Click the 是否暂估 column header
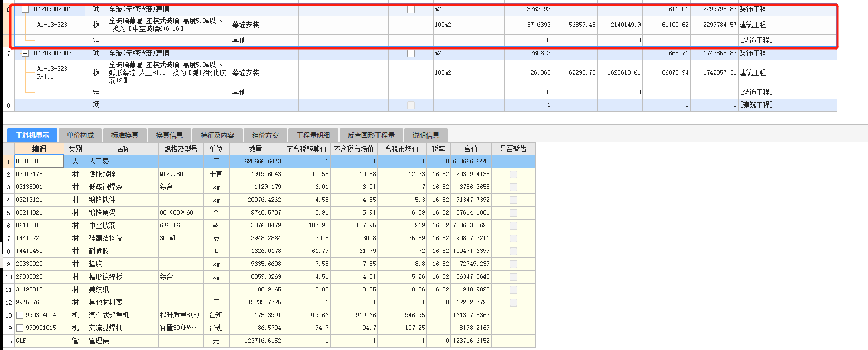 point(513,149)
